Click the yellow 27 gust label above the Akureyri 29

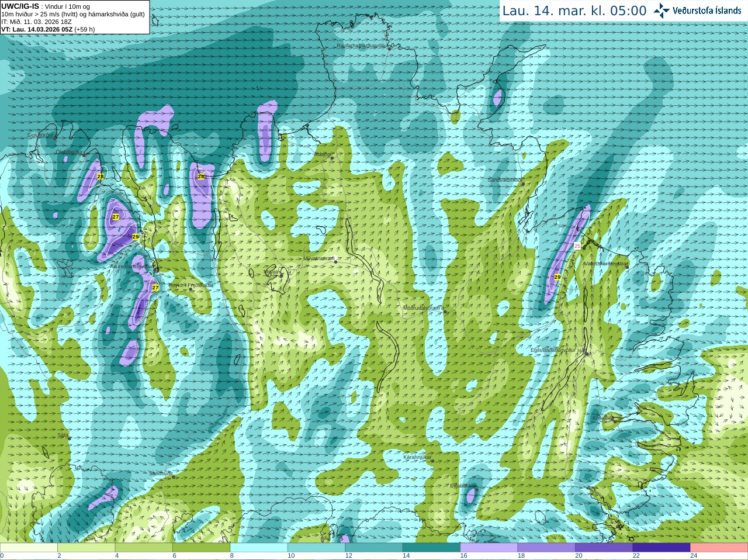(x=116, y=217)
